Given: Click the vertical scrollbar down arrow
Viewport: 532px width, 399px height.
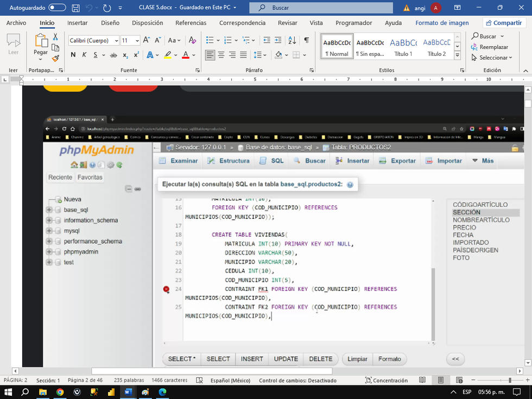Looking at the screenshot, I should pos(528,363).
